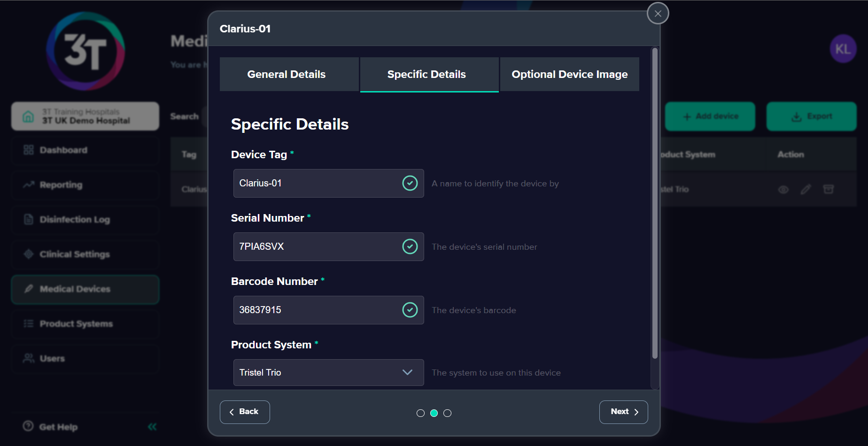Archive device using the box icon

(829, 189)
